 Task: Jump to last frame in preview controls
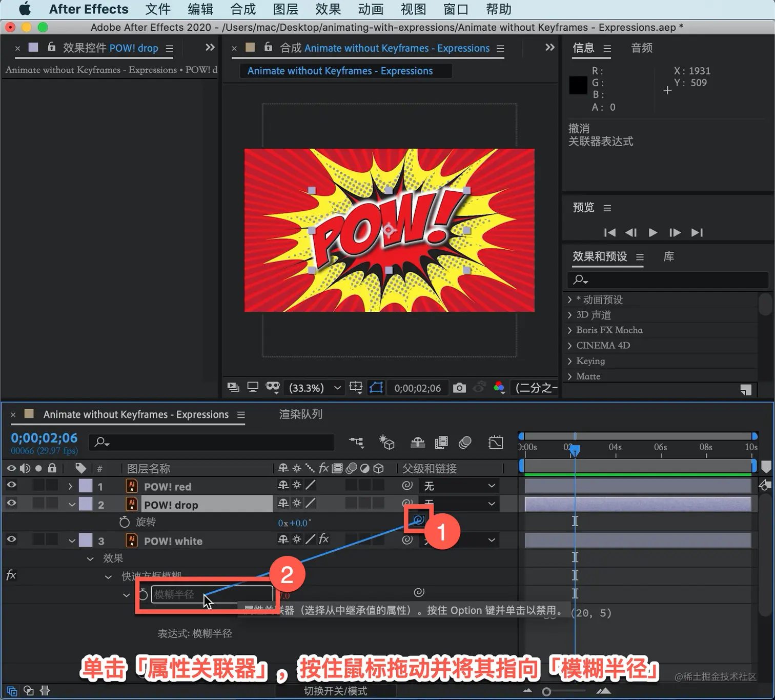697,232
